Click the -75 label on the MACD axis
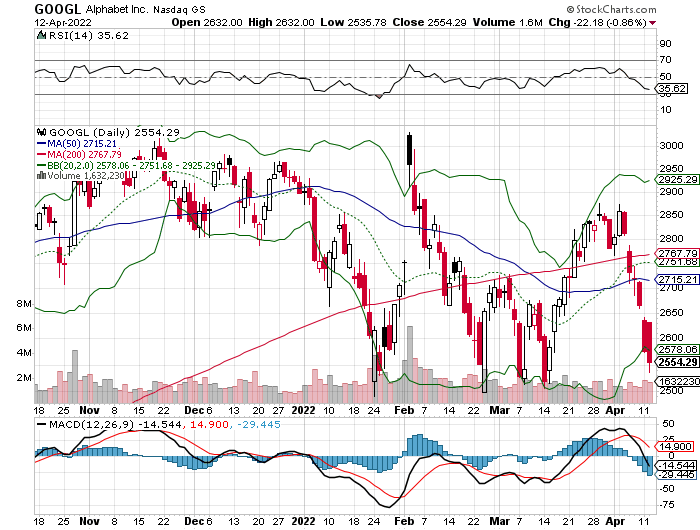Screen dimensions: 700x530 click(668, 505)
